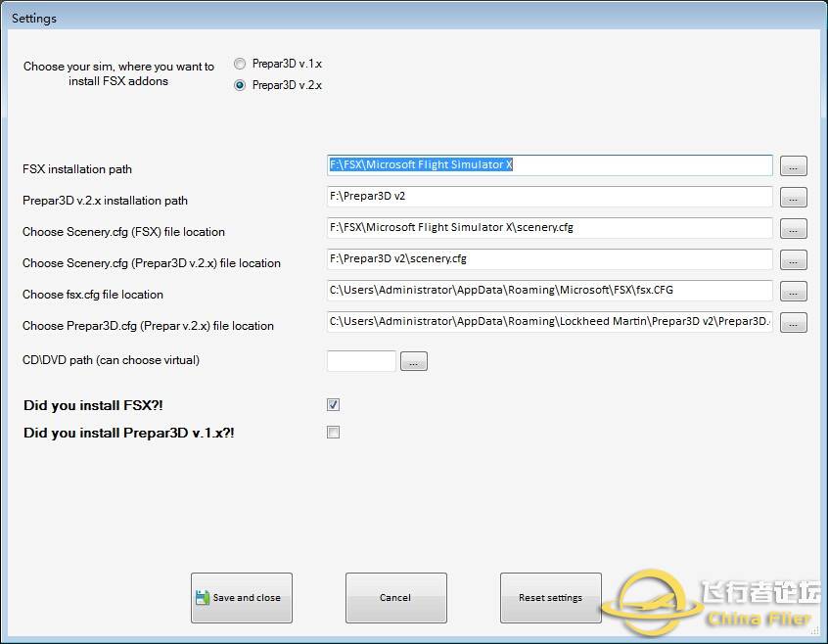Image resolution: width=828 pixels, height=644 pixels.
Task: Browse for the FSX installation path
Action: click(x=794, y=166)
